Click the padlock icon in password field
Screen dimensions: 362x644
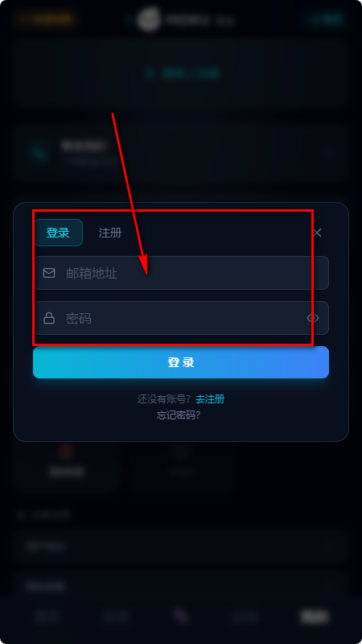click(49, 318)
